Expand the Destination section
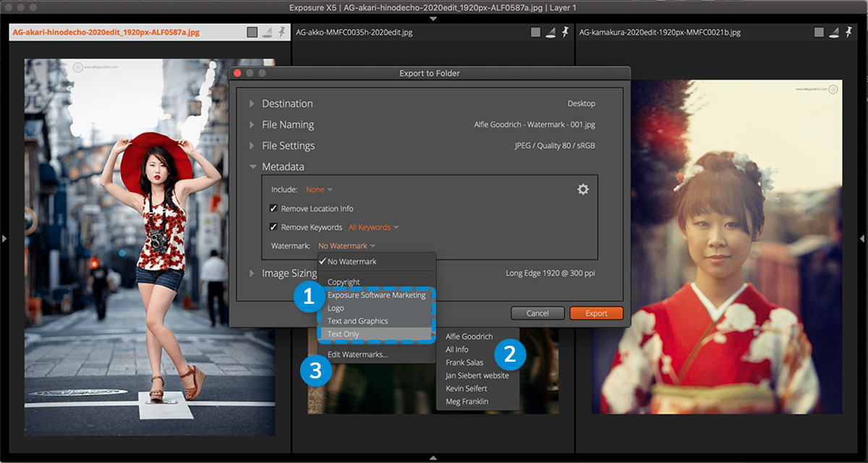 coord(252,103)
